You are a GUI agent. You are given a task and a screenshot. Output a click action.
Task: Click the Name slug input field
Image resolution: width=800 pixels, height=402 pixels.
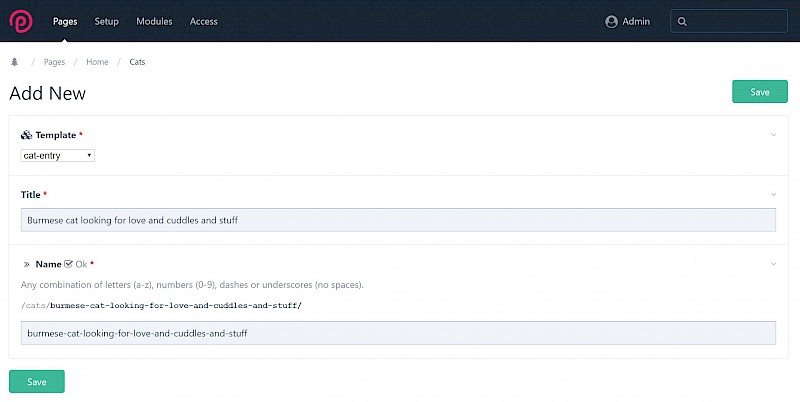point(398,333)
